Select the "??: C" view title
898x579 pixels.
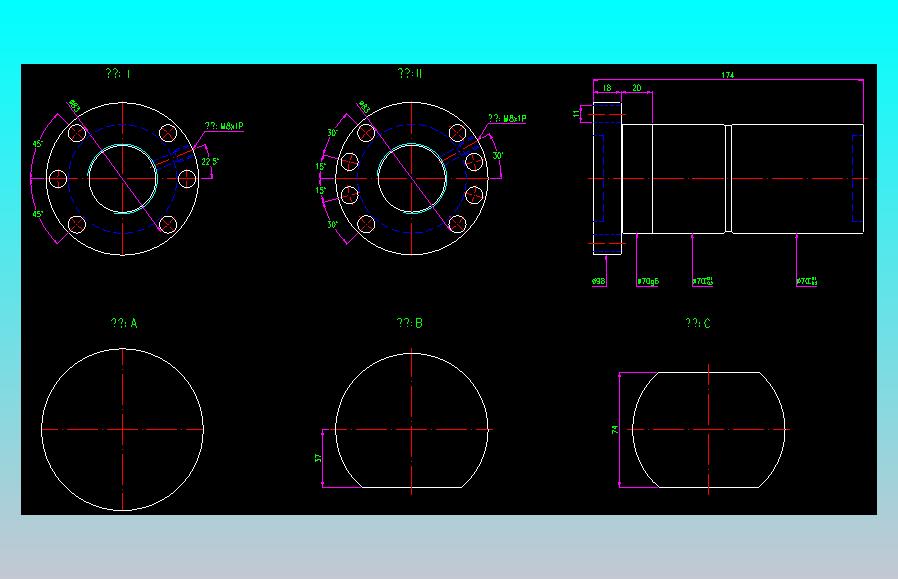pos(698,323)
